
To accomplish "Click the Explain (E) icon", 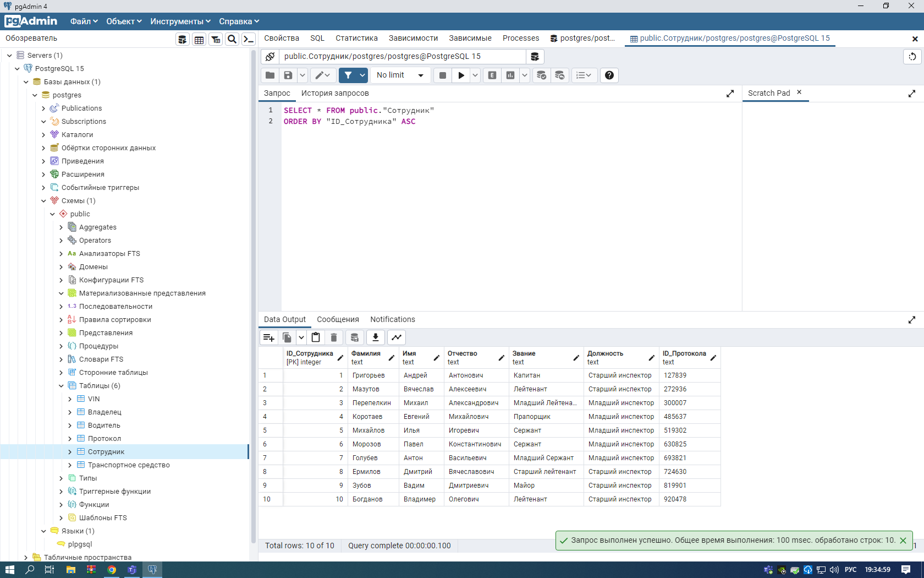I will tap(492, 75).
